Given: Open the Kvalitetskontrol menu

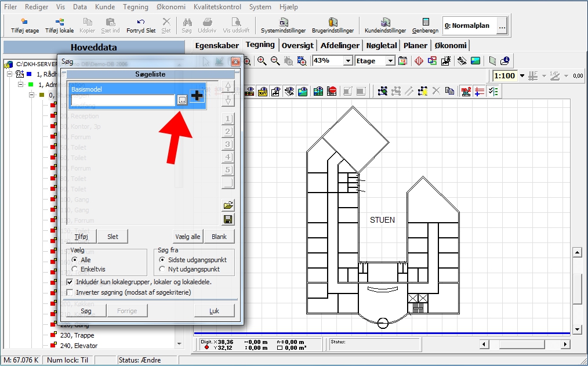Looking at the screenshot, I should click(x=218, y=7).
